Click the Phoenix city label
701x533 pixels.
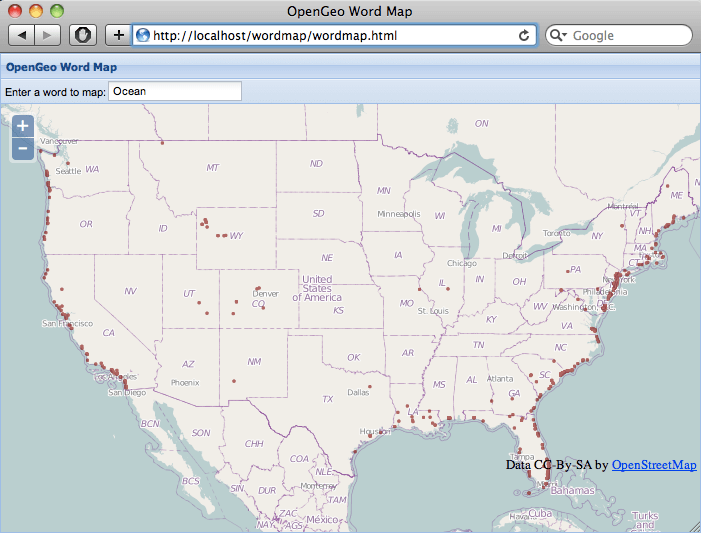tap(185, 383)
